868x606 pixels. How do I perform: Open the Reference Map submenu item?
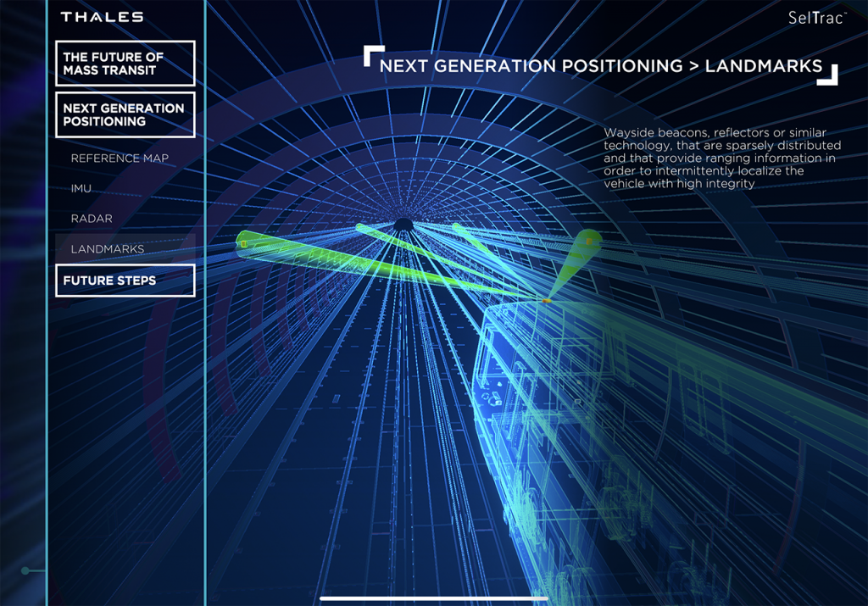(x=120, y=158)
